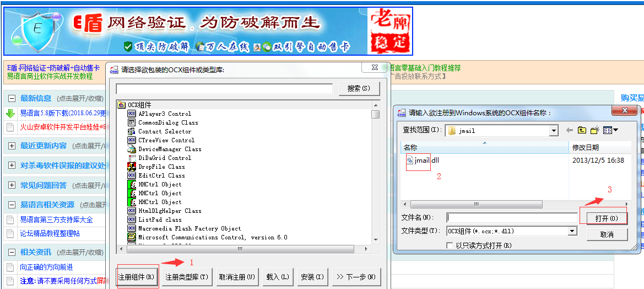Click the page icon beside 火山安卓软件开发平台
The image size is (644, 289).
coord(10,127)
